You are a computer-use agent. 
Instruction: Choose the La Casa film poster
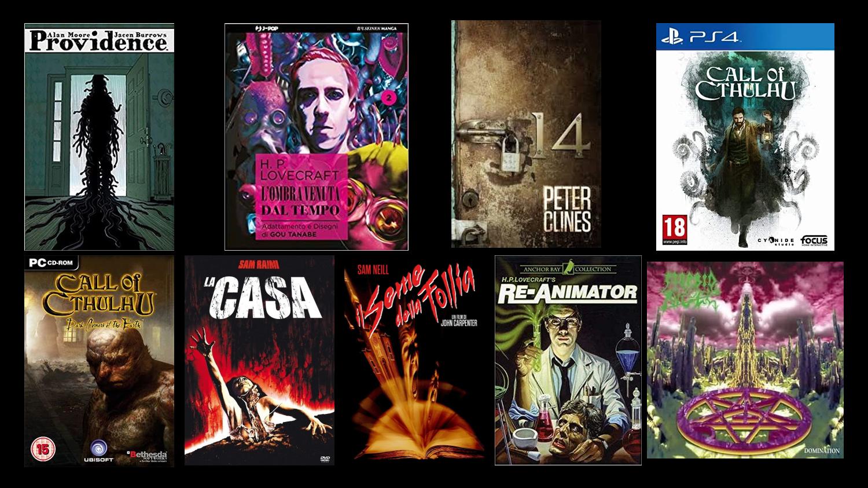click(259, 360)
